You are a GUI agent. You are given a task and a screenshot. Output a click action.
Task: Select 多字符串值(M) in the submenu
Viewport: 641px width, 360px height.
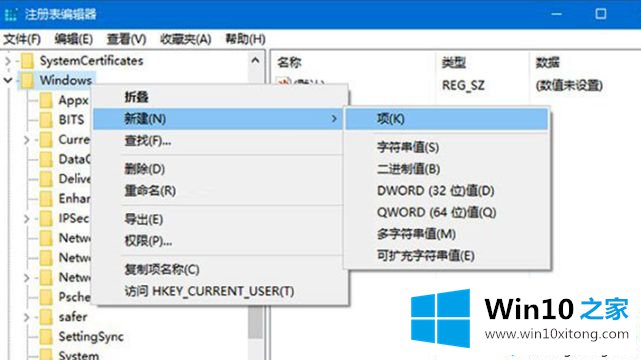click(447, 234)
